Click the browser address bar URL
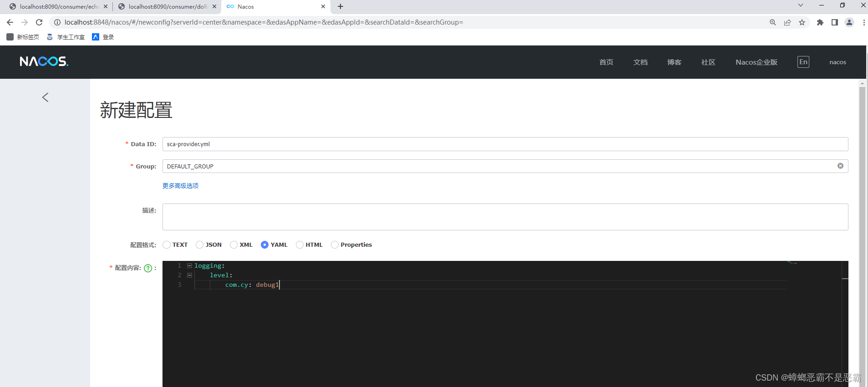 264,22
